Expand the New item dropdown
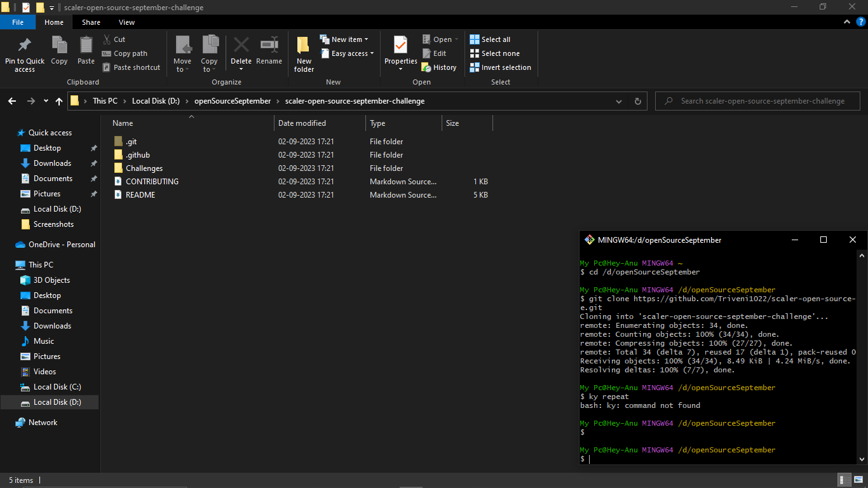Screen dimensions: 868x488 pos(345,39)
